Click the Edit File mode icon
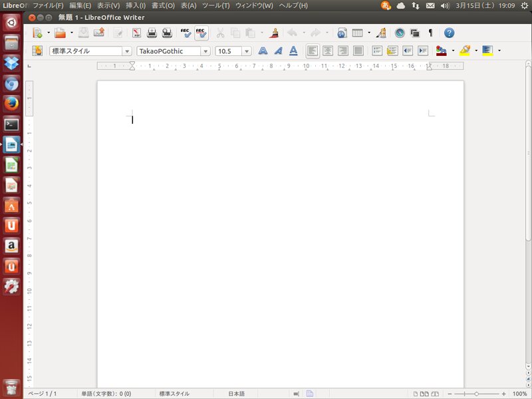 (x=118, y=33)
